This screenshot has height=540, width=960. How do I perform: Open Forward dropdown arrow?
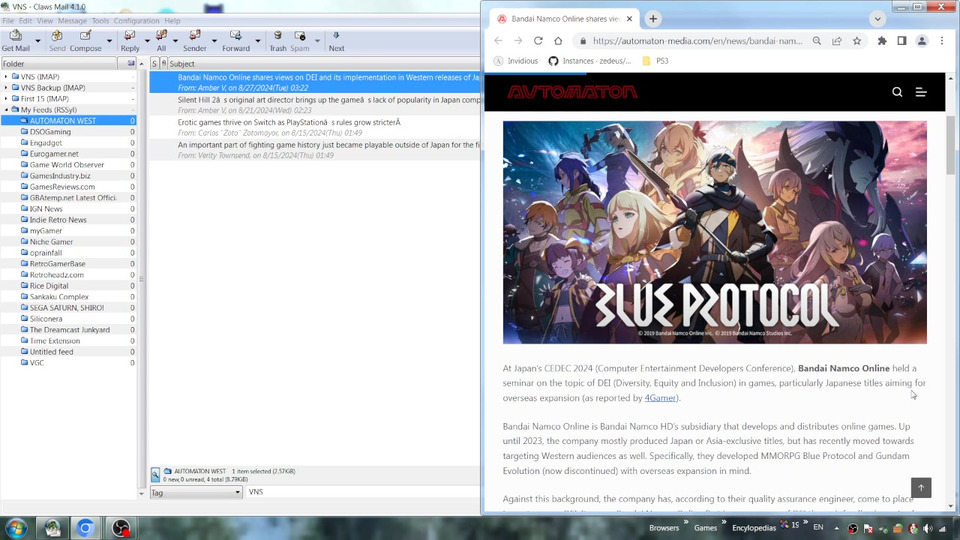pos(258,42)
